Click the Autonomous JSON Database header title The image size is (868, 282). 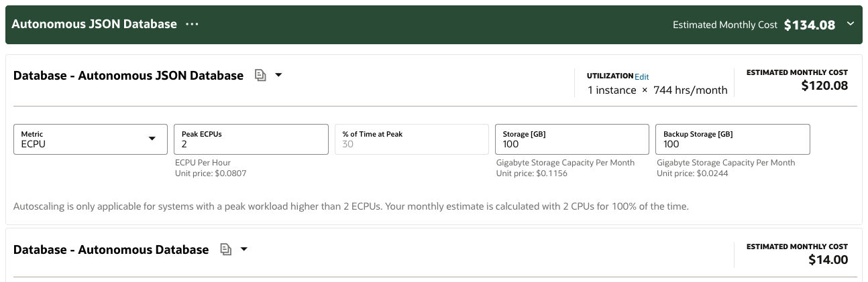95,24
